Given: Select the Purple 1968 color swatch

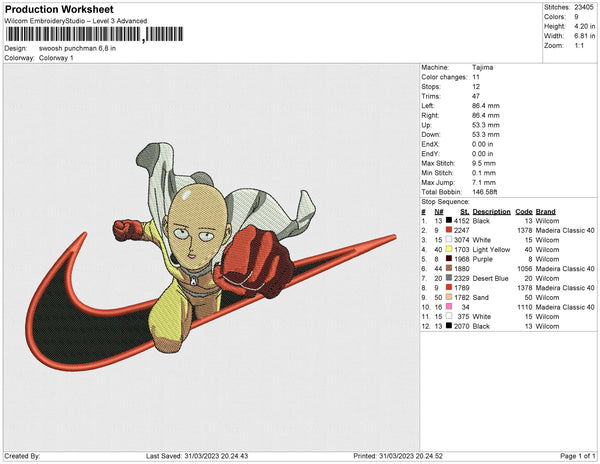Looking at the screenshot, I should (x=449, y=259).
